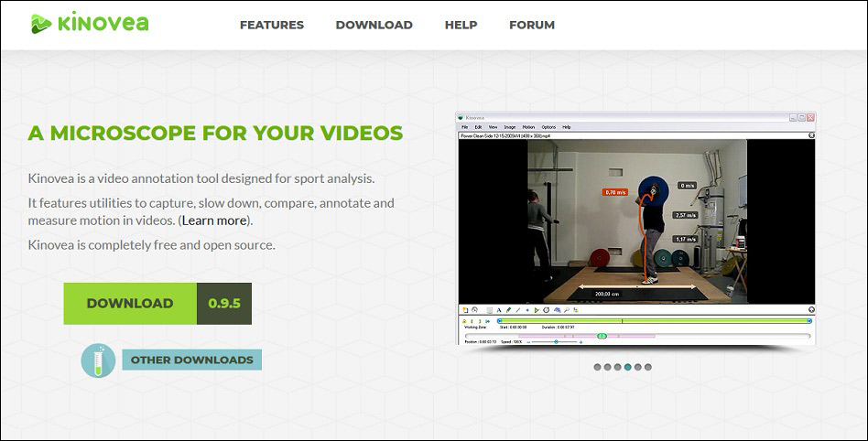Open the Image menu in the app screenshot
This screenshot has width=868, height=441.
coord(510,127)
